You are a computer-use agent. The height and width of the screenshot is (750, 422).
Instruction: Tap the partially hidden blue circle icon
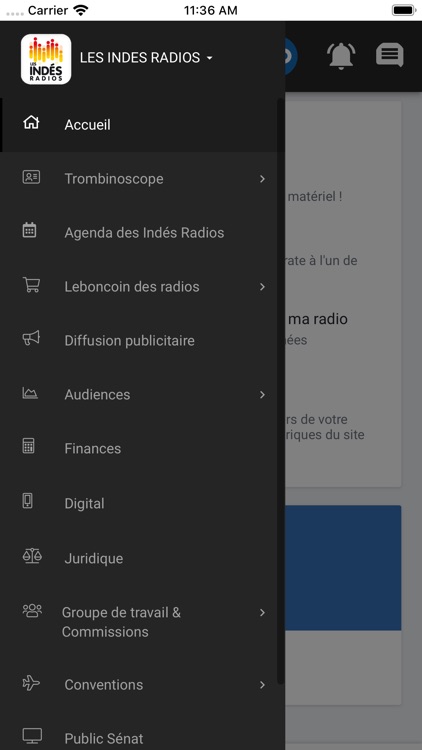point(292,56)
